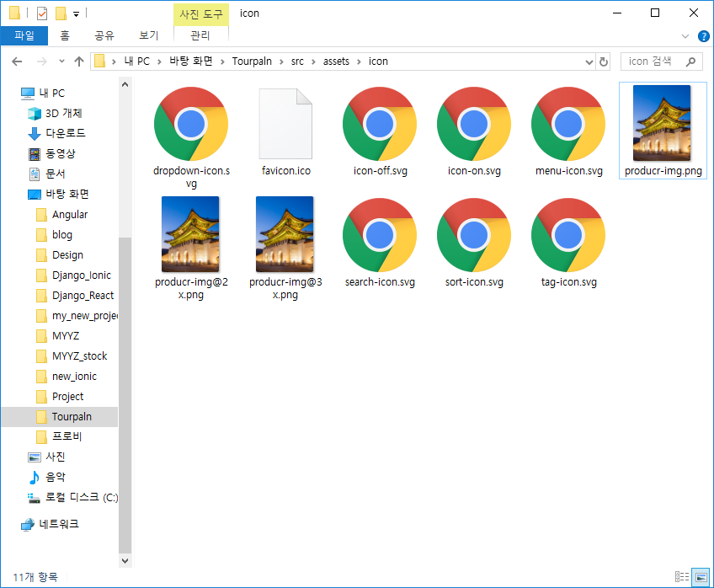The image size is (714, 588).
Task: Open 바탕 화면 in navigation pane
Action: click(58, 194)
